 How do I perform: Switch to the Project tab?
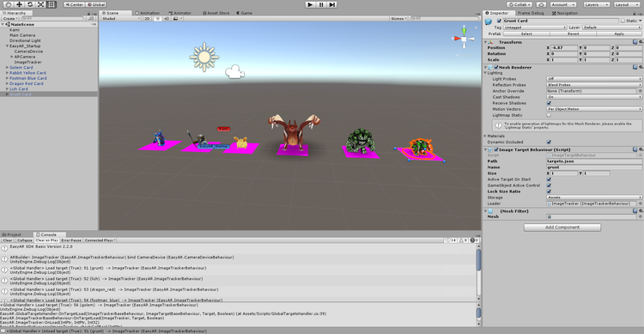12,234
